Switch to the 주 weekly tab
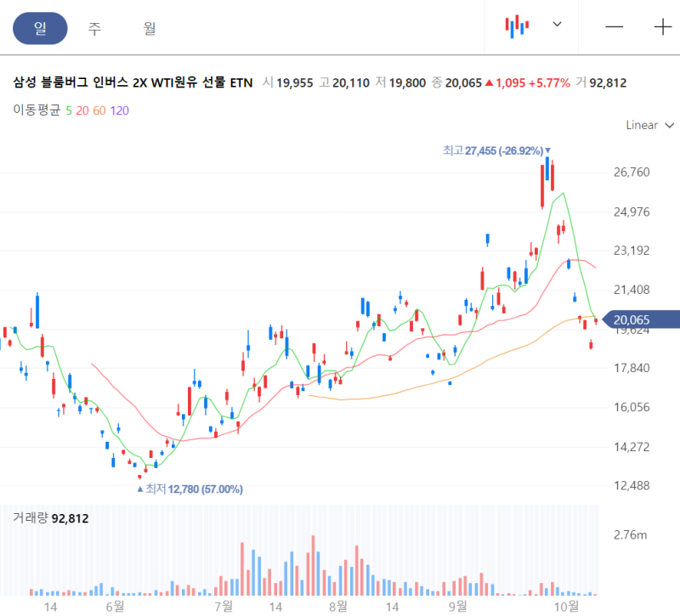The width and height of the screenshot is (680, 616). click(x=94, y=28)
